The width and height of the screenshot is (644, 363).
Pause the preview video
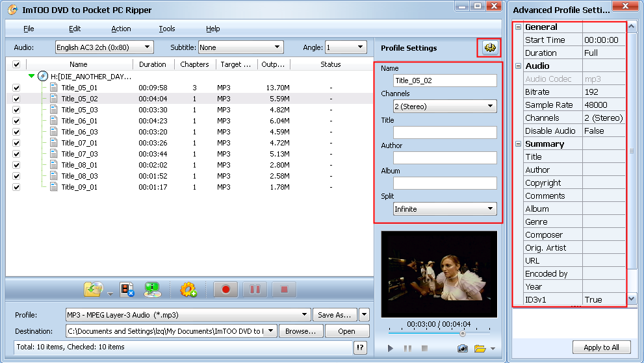407,348
